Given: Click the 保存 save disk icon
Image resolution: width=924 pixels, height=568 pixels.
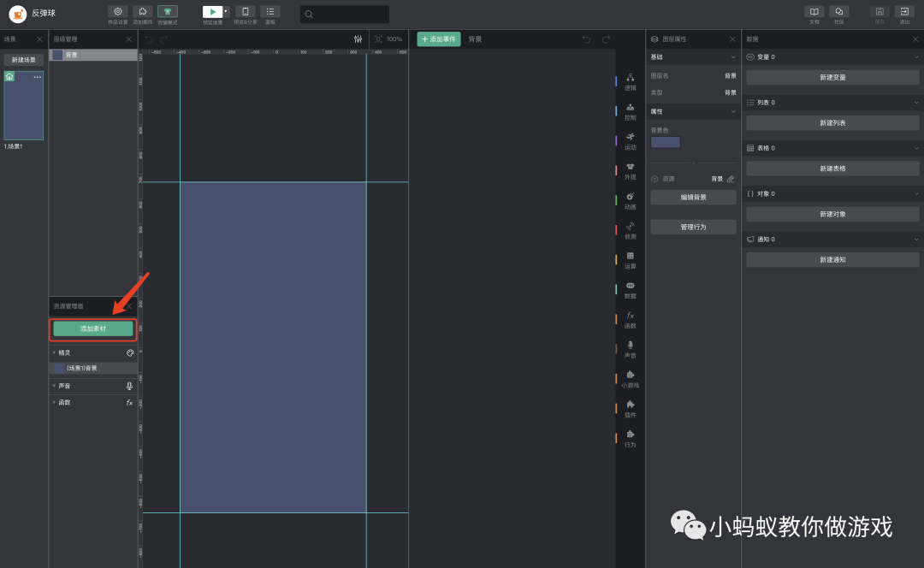Looking at the screenshot, I should coord(880,12).
